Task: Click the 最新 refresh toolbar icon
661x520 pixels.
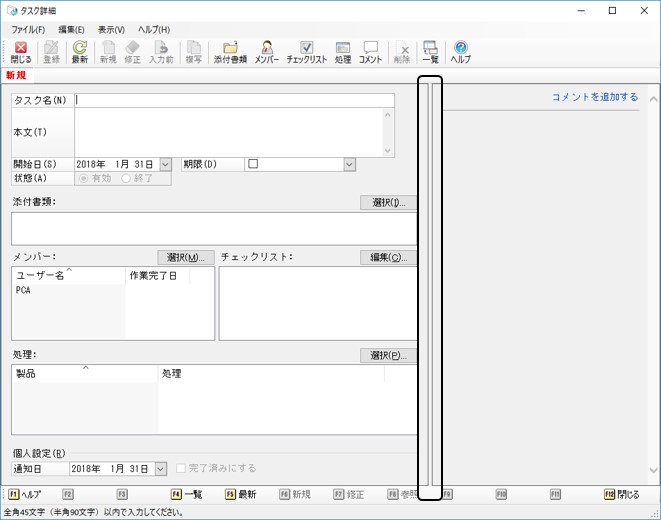Action: coord(80,53)
